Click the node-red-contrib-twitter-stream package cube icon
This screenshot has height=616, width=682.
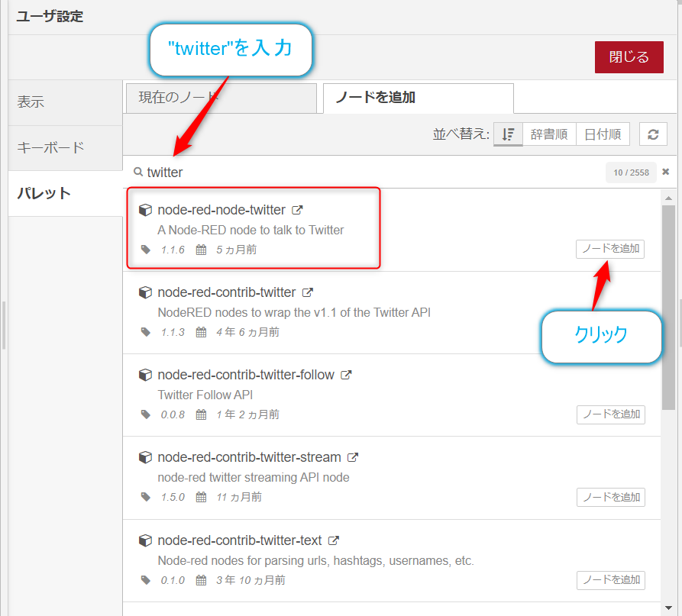pyautogui.click(x=145, y=457)
